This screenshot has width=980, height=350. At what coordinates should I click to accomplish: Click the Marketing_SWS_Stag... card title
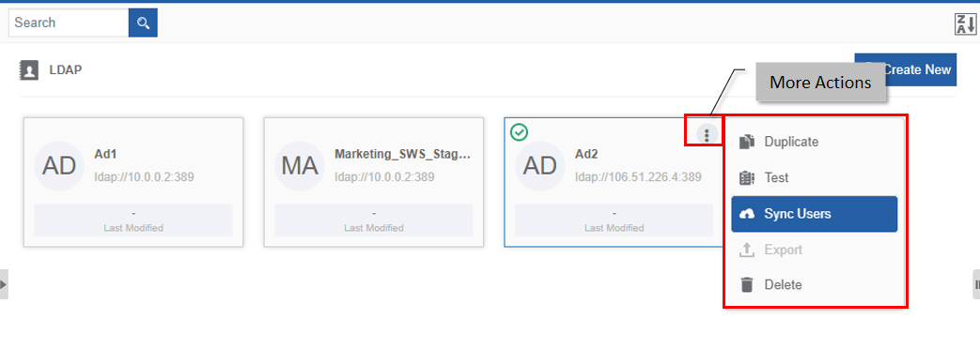click(x=402, y=154)
